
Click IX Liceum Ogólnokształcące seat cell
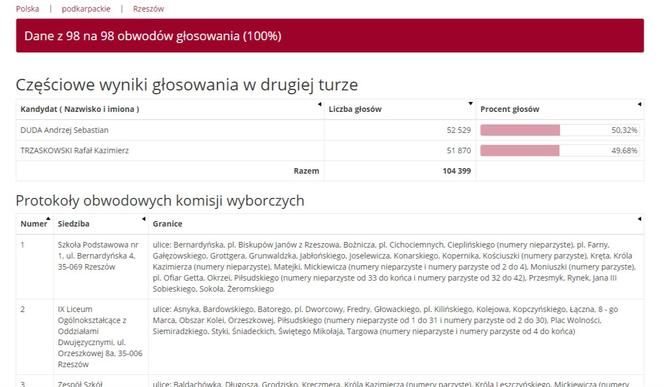point(101,337)
